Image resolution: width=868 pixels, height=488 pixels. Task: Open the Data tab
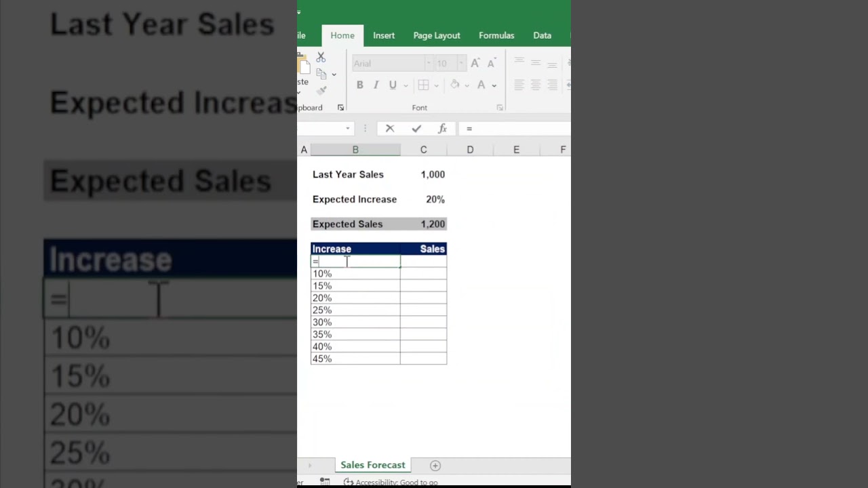click(542, 35)
